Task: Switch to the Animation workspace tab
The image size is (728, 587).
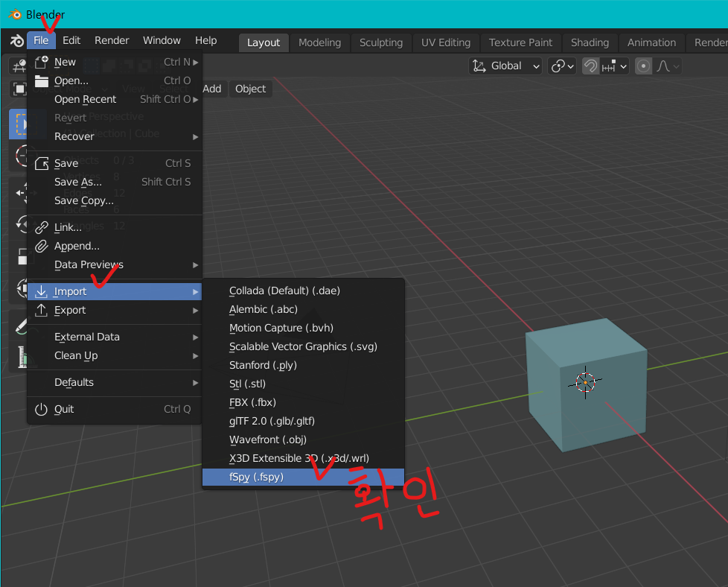Action: click(x=651, y=42)
